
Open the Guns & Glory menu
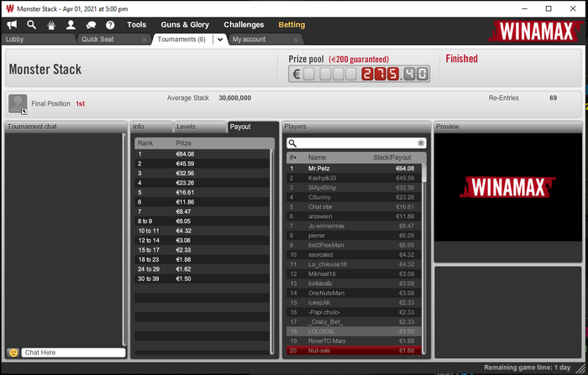185,24
